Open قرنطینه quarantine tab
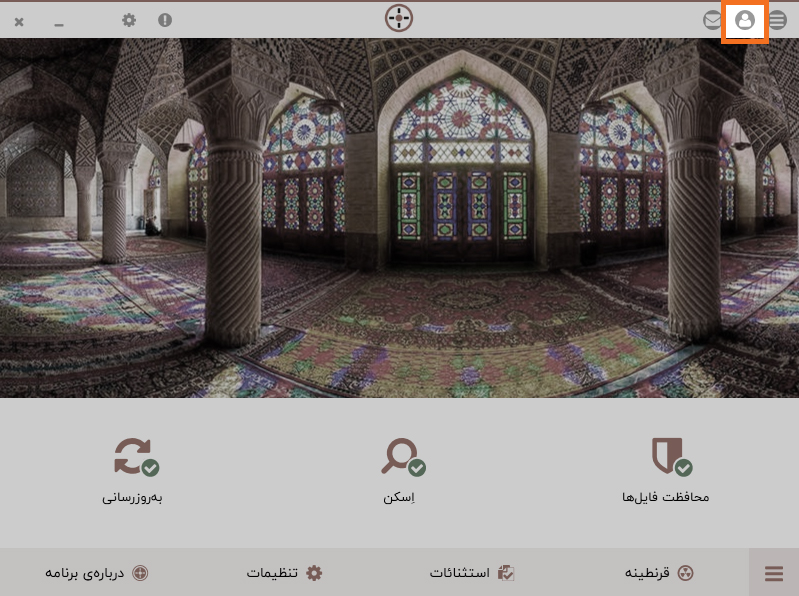 [x=659, y=573]
